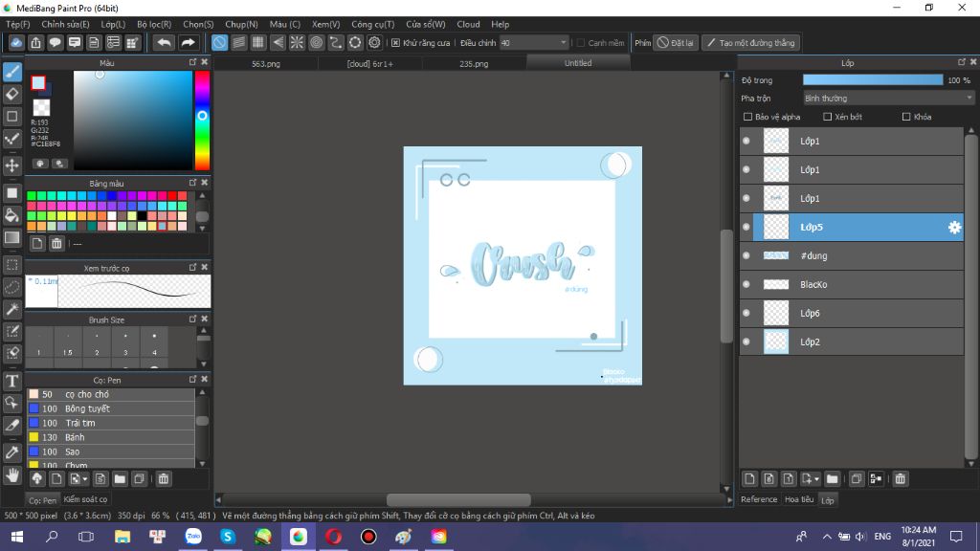Hide the #dung layer visibility
The image size is (980, 551).
[x=746, y=256]
